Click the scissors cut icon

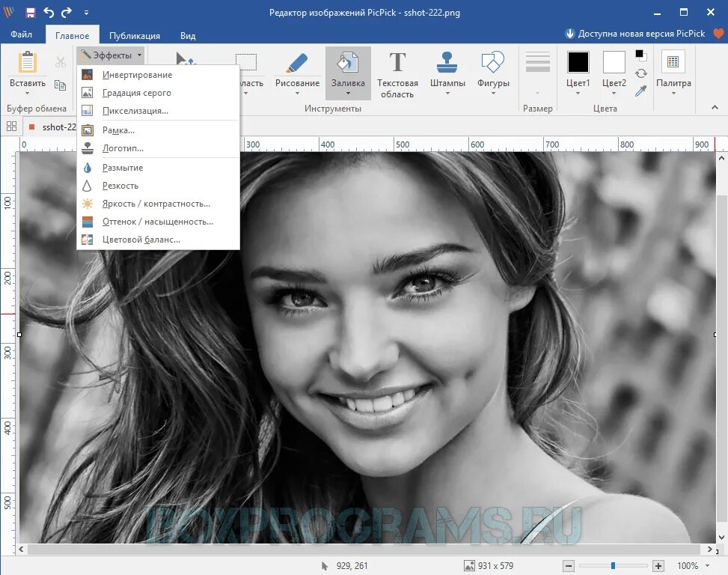pyautogui.click(x=61, y=62)
